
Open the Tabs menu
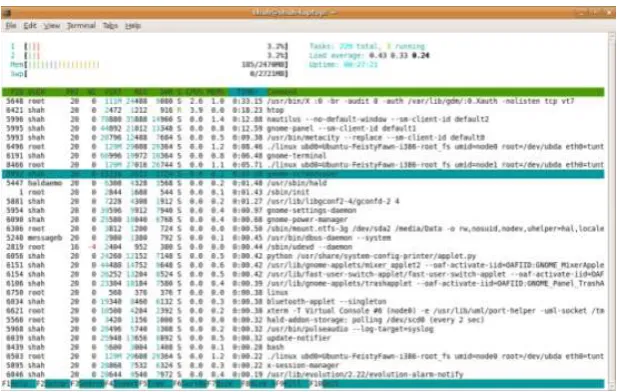(x=110, y=26)
